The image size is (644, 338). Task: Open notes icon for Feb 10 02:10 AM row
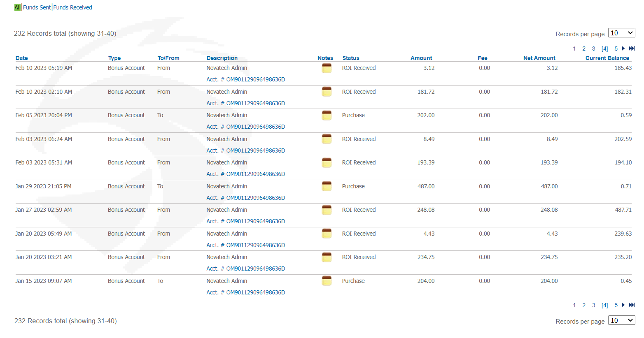[x=327, y=92]
